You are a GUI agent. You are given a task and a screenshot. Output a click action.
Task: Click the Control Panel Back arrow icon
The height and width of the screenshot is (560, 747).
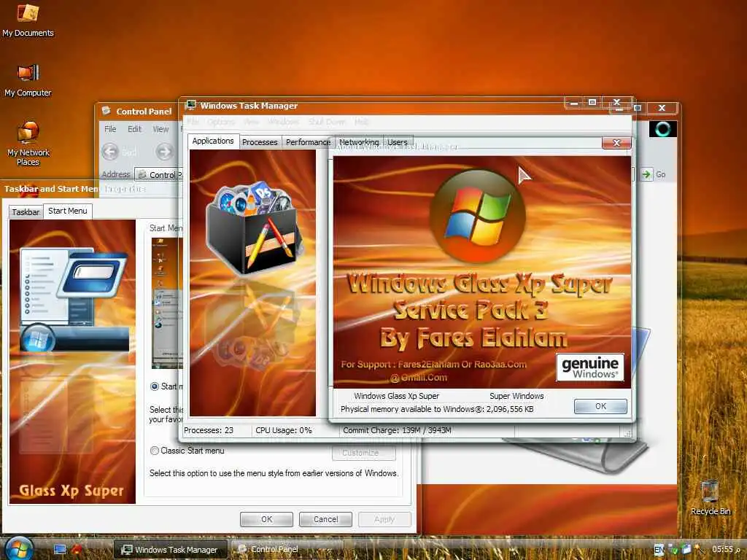110,152
